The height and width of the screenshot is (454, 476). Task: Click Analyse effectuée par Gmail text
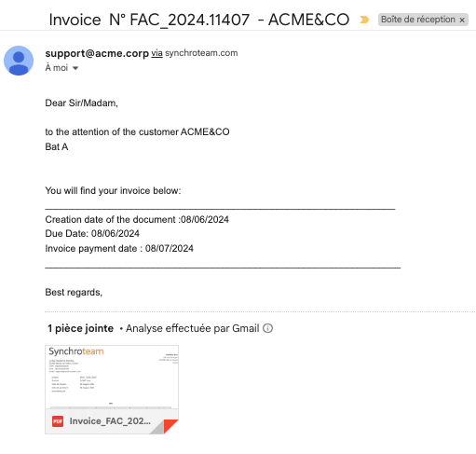pos(192,328)
